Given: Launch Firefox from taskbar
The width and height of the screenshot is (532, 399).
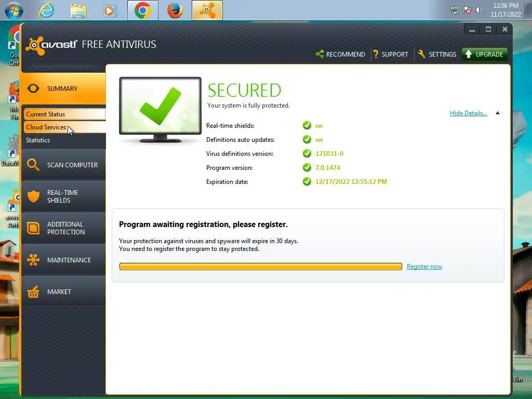Looking at the screenshot, I should point(175,10).
